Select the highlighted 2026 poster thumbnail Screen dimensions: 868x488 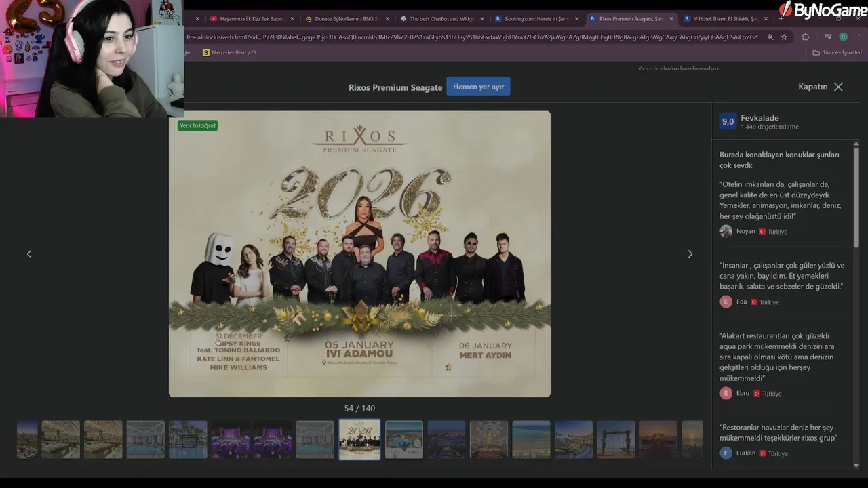(359, 439)
